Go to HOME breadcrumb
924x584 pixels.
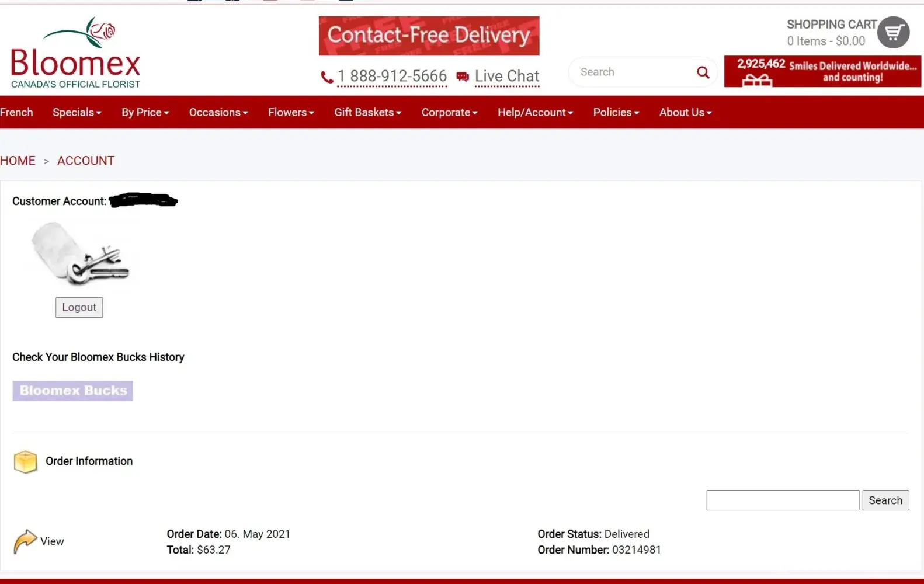(18, 161)
